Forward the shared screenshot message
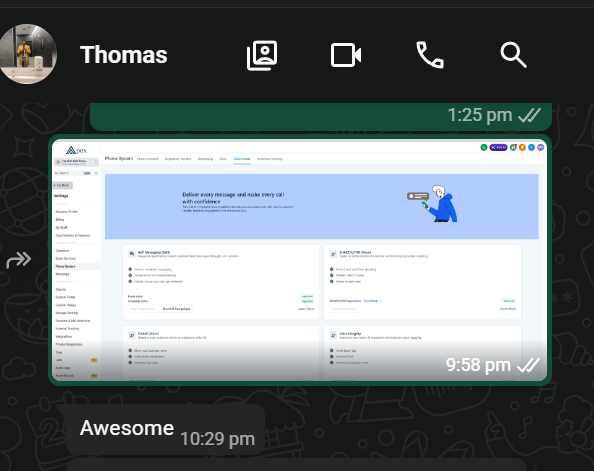 [19, 260]
